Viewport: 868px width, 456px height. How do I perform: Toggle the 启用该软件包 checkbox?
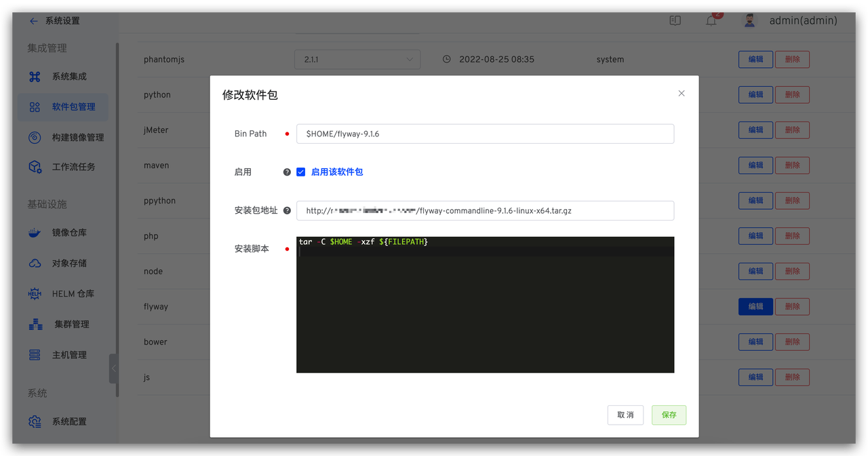point(301,172)
